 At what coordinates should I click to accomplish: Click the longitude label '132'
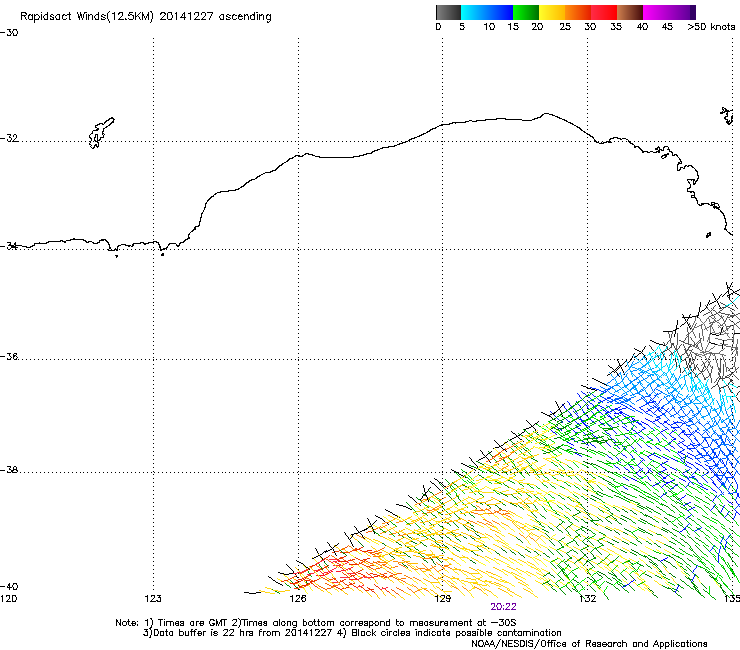pyautogui.click(x=587, y=599)
